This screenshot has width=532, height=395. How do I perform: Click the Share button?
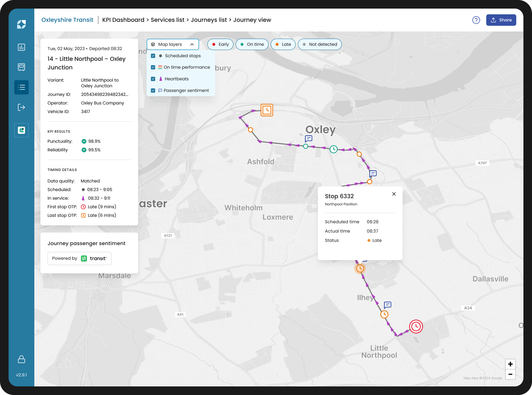click(x=501, y=20)
